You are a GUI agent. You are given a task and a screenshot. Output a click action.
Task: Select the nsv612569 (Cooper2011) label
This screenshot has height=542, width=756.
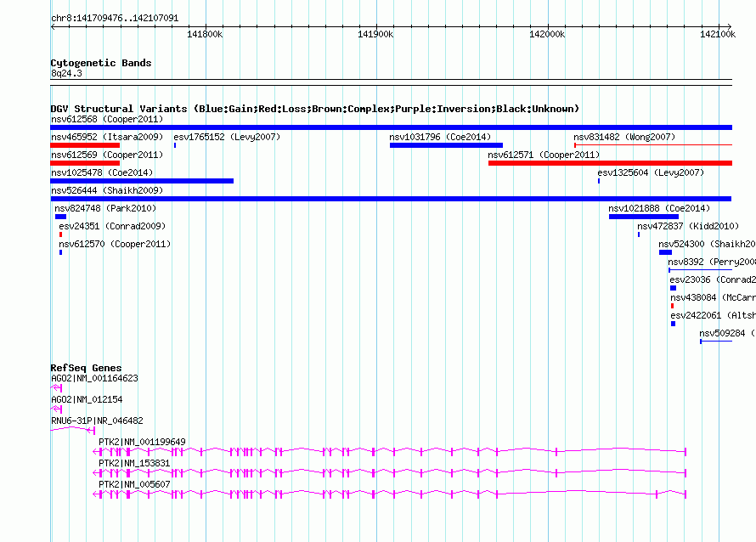click(x=107, y=155)
